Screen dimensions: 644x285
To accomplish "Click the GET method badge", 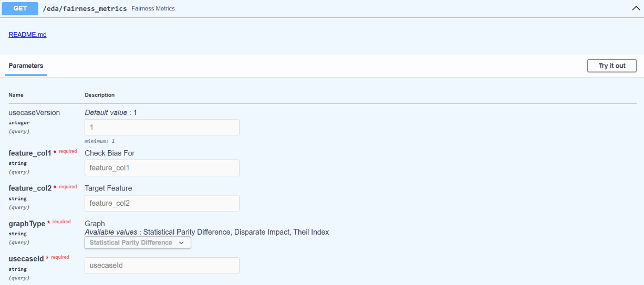I will (20, 8).
